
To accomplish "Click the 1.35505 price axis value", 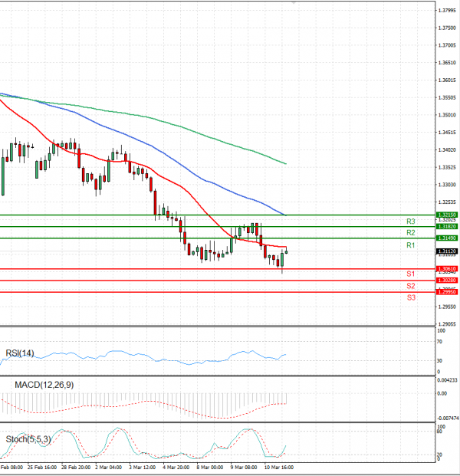I will [x=447, y=98].
